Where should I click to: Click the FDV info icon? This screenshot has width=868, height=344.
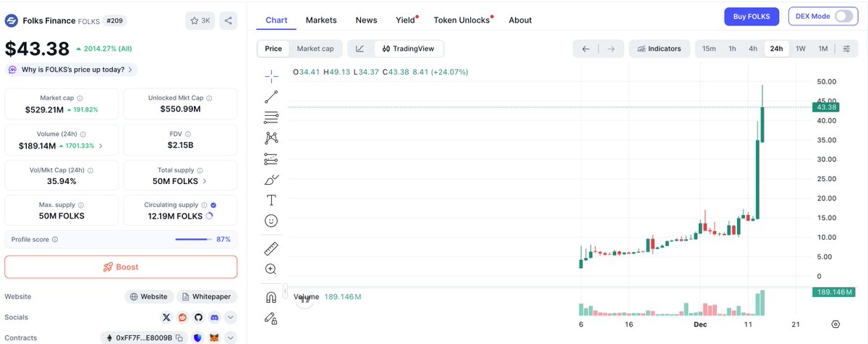tap(188, 134)
